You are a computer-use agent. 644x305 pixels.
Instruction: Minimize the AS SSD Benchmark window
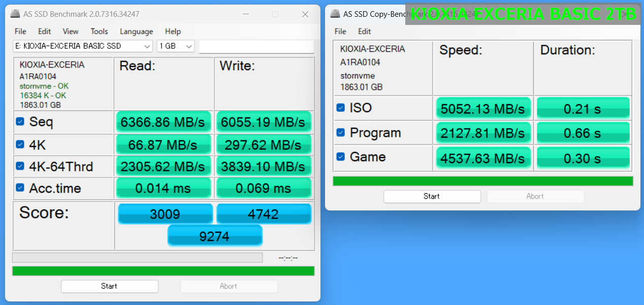(x=245, y=14)
